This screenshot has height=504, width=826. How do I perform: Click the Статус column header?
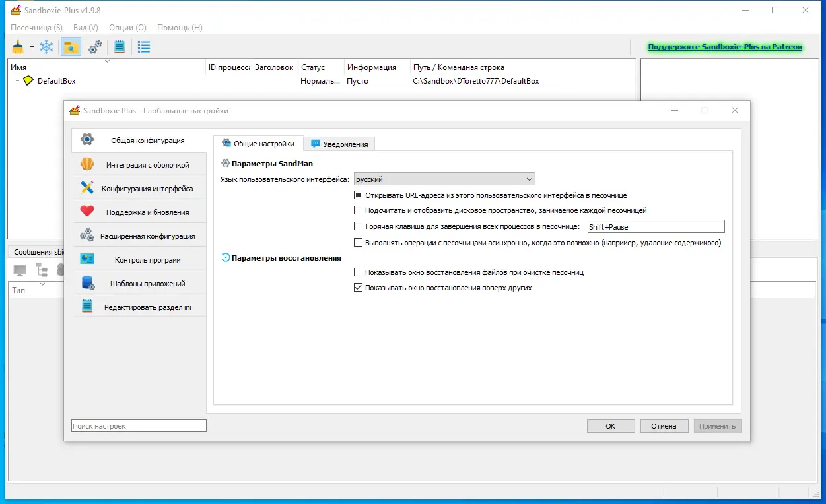(321, 67)
